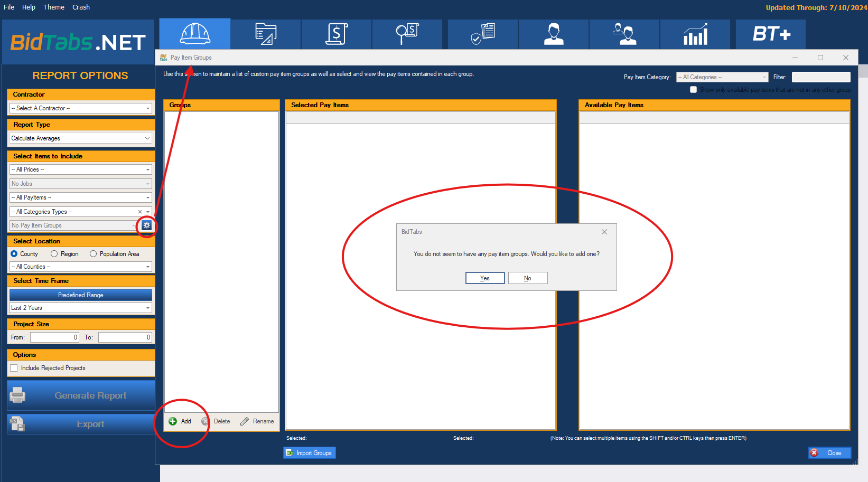
Task: Select the Population Area radio button
Action: (93, 254)
